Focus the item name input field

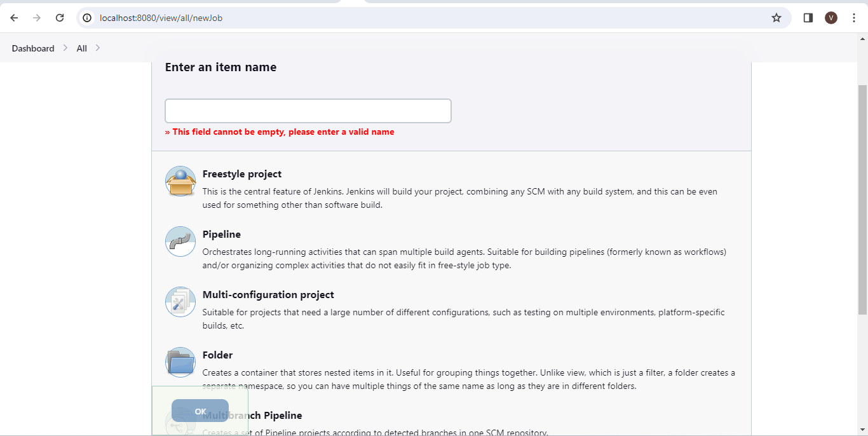pos(308,111)
